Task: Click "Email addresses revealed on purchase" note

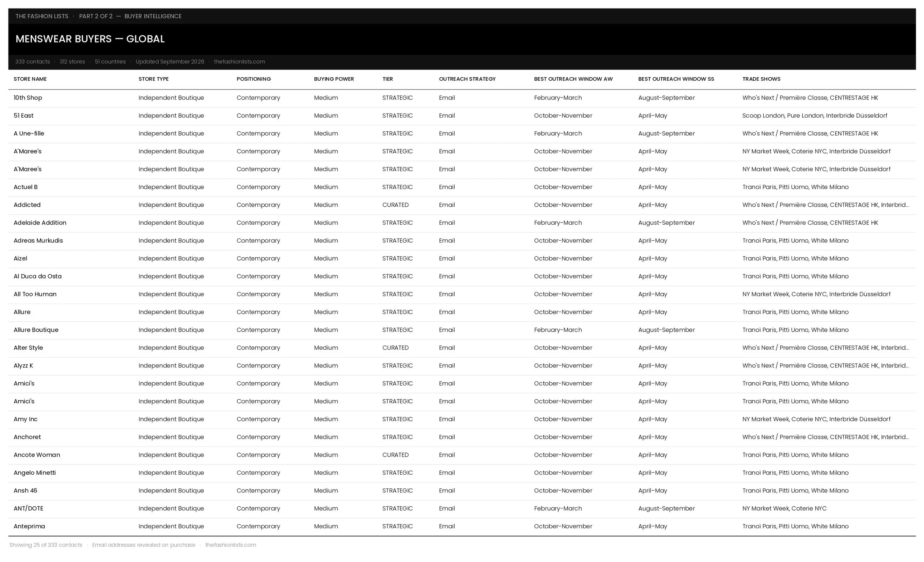Action: pyautogui.click(x=144, y=545)
